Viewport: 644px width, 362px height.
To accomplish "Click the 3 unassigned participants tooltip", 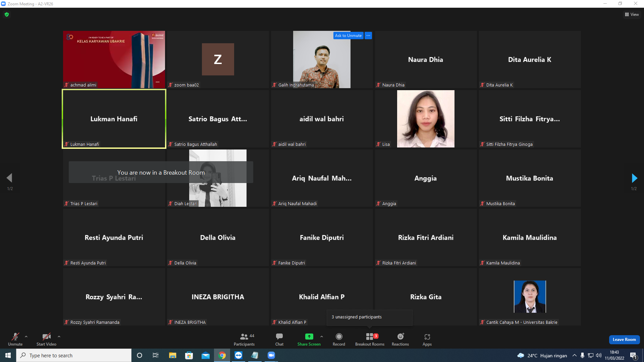I will pos(370,317).
